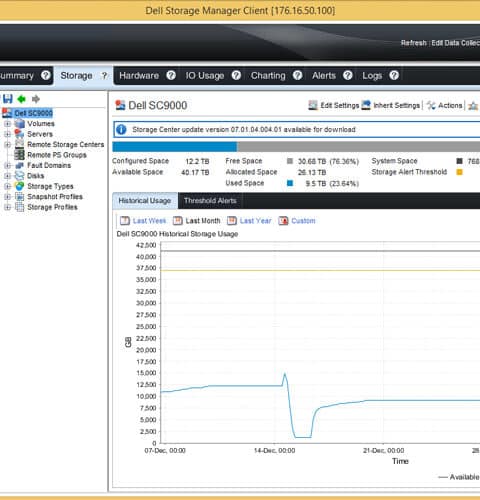Click the Configured Space value 12.2 TB
The height and width of the screenshot is (500, 480).
tap(197, 161)
